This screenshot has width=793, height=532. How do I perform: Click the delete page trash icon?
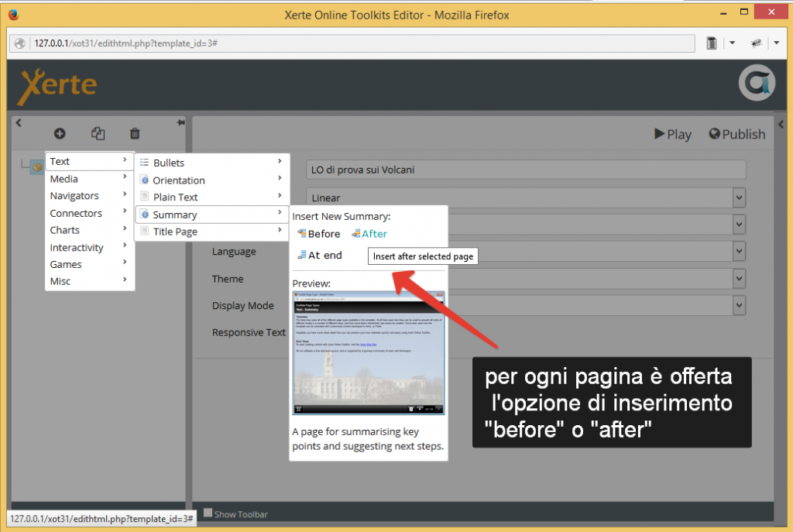[x=135, y=133]
